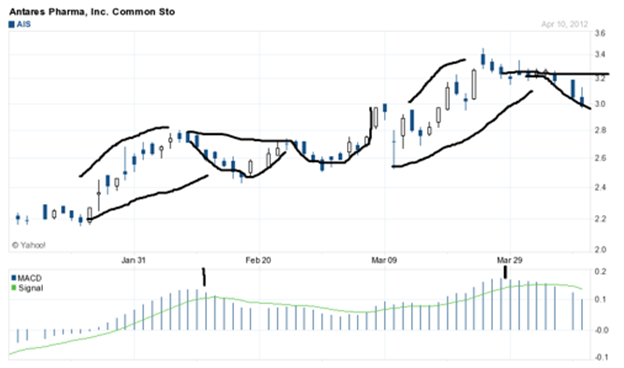This screenshot has width=624, height=368.
Task: Click the blue AIS legend color square
Action: (x=12, y=25)
